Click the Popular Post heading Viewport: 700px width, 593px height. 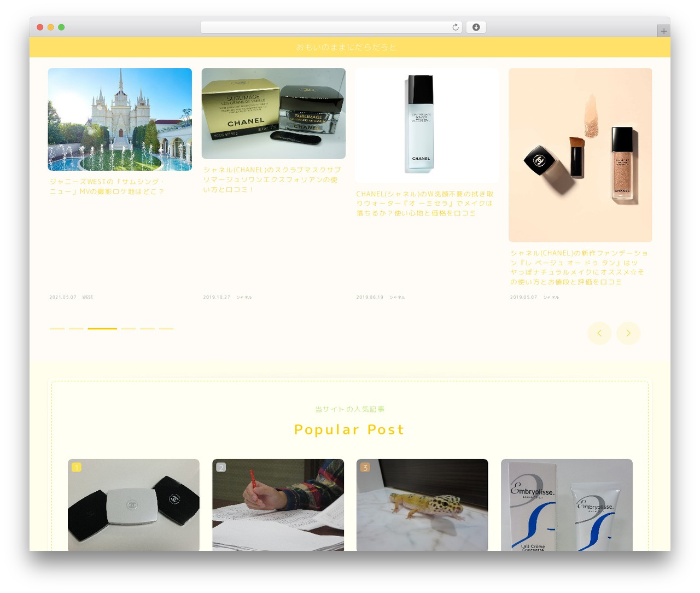349,429
